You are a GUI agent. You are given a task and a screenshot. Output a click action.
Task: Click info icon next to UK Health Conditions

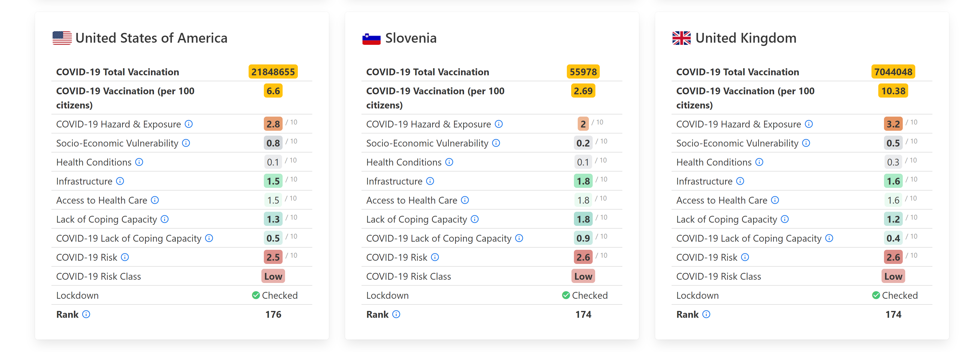tap(759, 162)
